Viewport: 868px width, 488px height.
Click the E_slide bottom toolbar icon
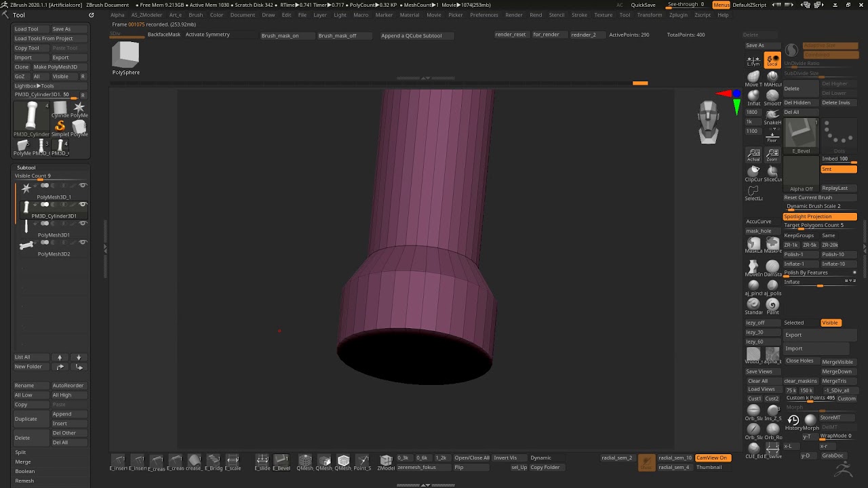pos(262,462)
